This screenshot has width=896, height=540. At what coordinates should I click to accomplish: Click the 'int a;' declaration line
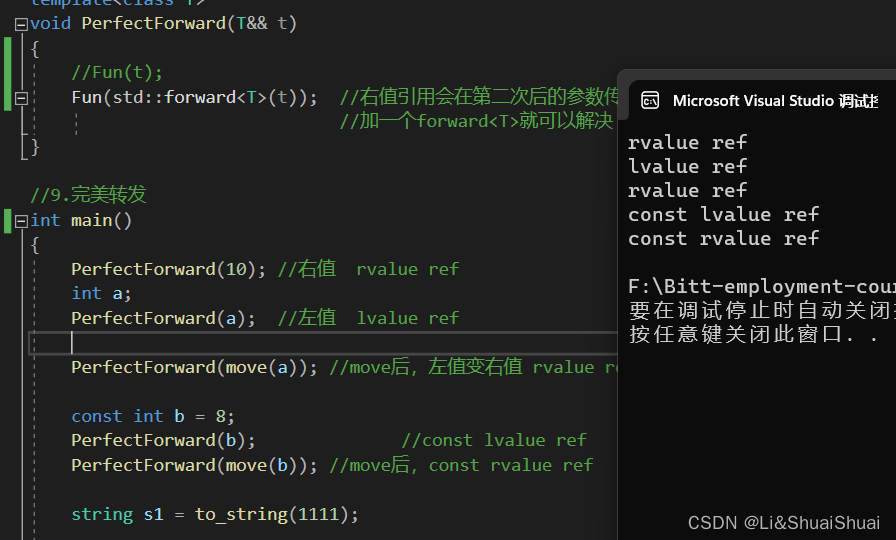[101, 294]
